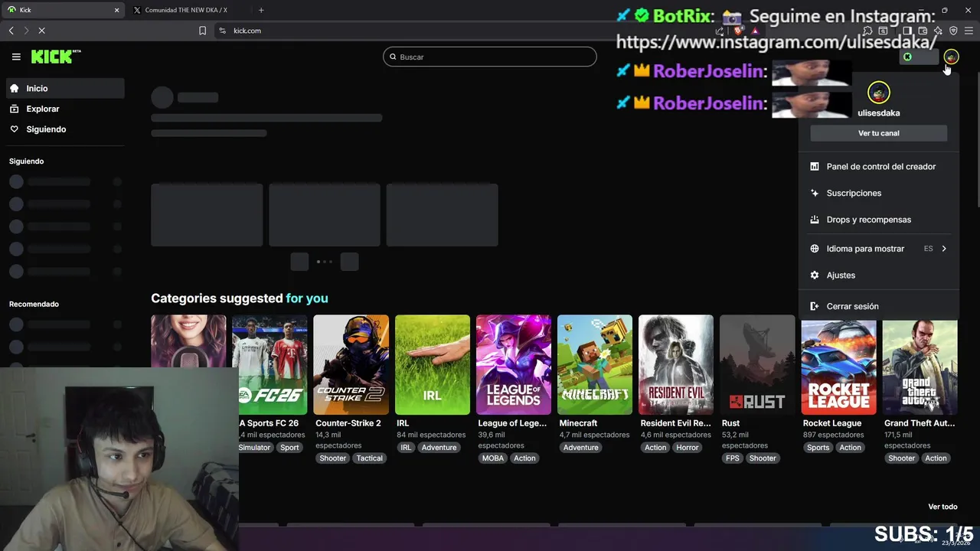Open Explorar in sidebar

click(64, 109)
